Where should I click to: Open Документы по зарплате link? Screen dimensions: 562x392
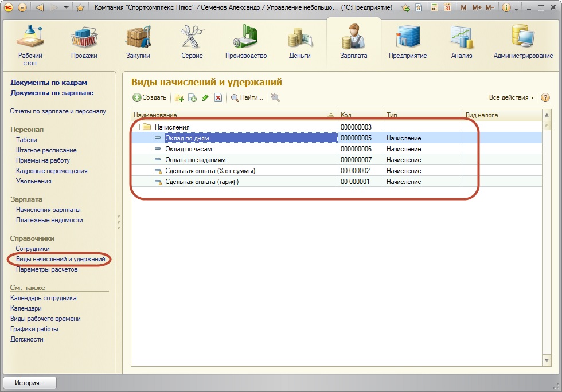(x=52, y=93)
